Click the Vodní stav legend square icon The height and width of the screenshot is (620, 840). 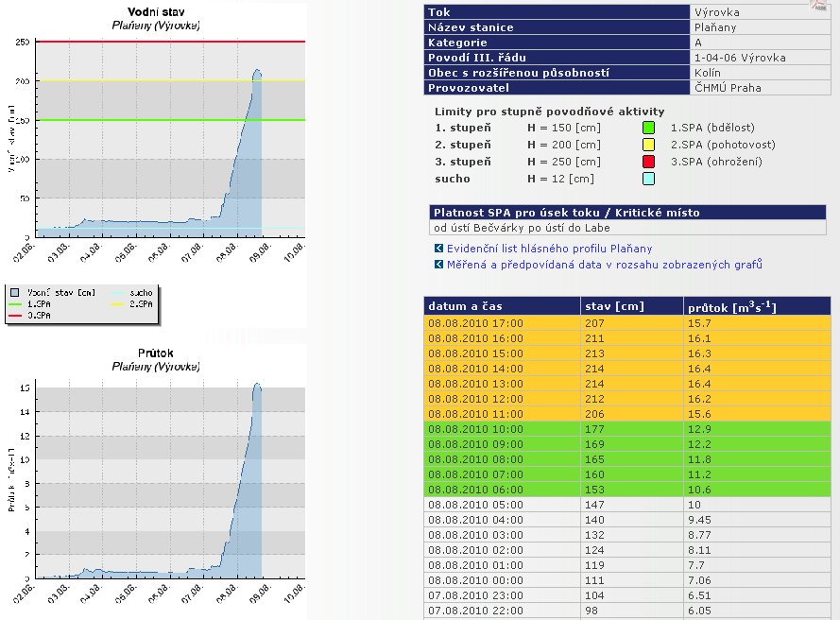tap(14, 294)
